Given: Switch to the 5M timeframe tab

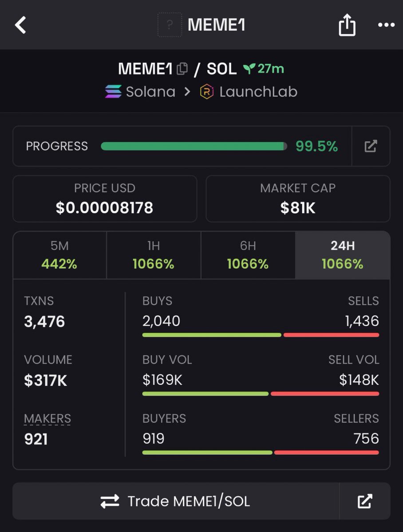Looking at the screenshot, I should (x=59, y=255).
